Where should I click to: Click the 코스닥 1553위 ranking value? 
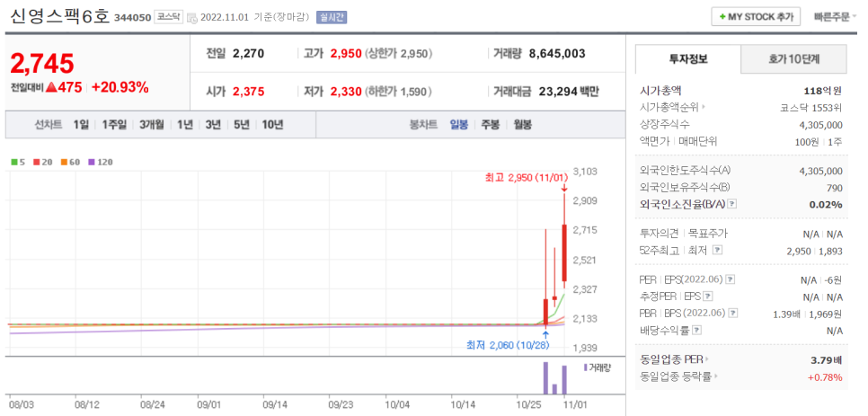tap(811, 107)
